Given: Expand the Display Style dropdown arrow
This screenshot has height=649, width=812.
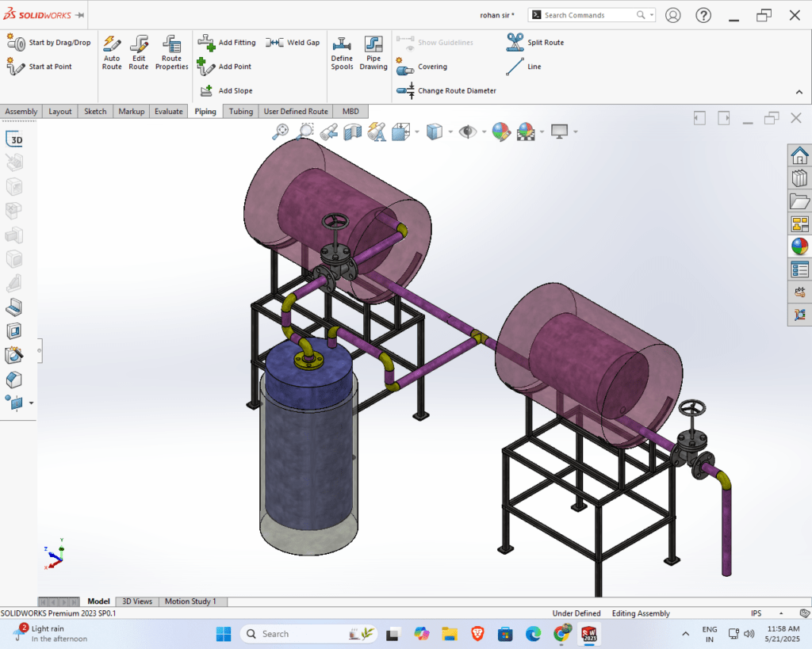Looking at the screenshot, I should tap(450, 132).
